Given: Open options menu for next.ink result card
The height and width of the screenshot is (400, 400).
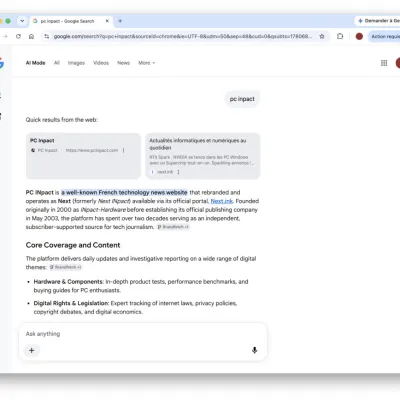Looking at the screenshot, I should click(178, 172).
